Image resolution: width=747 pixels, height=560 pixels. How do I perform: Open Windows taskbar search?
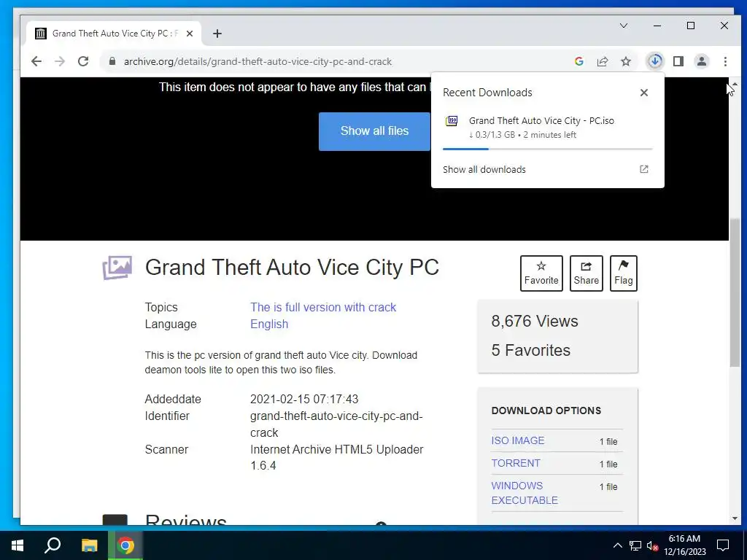(53, 545)
